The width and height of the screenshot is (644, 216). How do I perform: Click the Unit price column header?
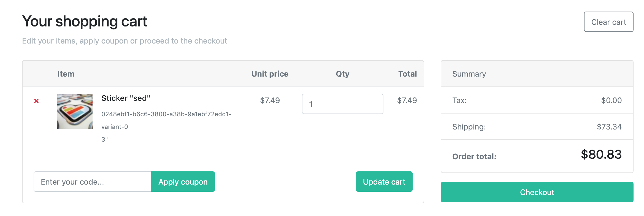coord(270,74)
